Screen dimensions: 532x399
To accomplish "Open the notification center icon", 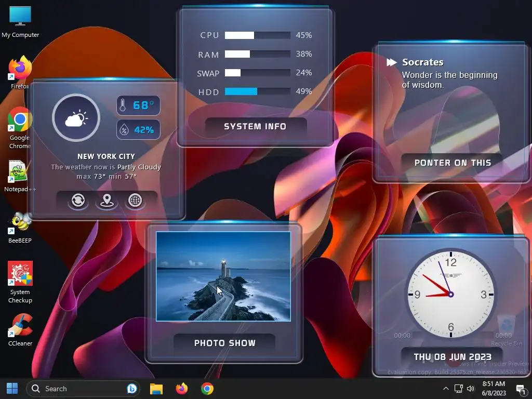I will tap(521, 389).
